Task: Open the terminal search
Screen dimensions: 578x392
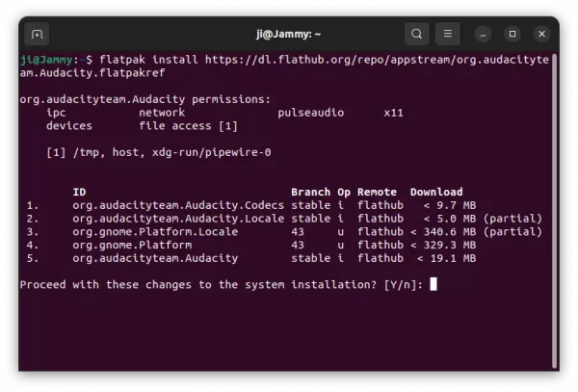Action: point(416,34)
